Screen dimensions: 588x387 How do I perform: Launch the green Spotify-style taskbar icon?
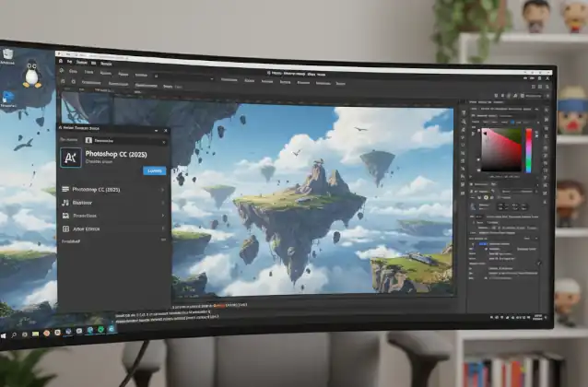(100, 330)
